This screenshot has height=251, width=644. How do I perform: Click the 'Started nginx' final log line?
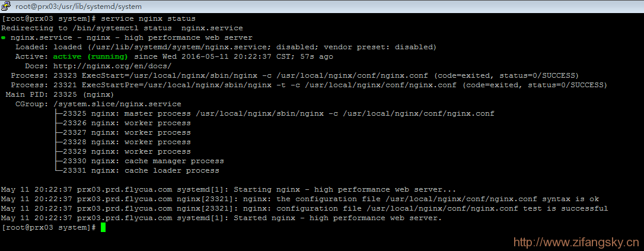221,218
